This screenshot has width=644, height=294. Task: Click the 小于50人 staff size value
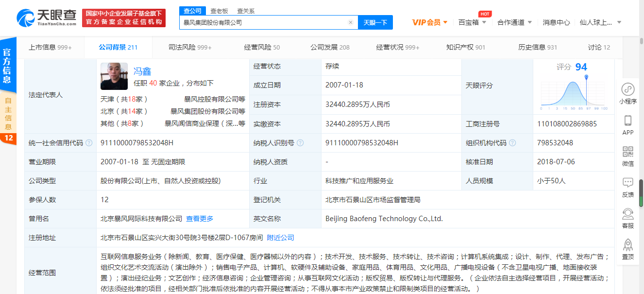pos(551,181)
